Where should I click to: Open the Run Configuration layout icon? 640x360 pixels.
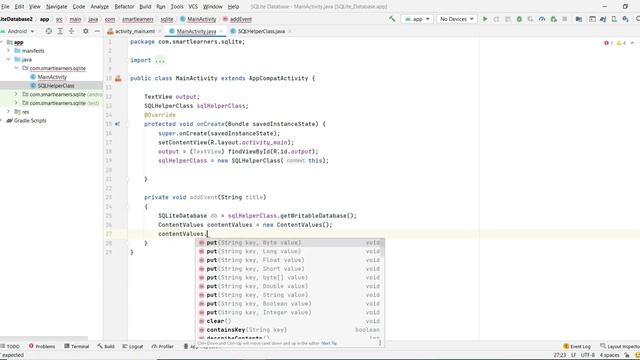(x=592, y=19)
